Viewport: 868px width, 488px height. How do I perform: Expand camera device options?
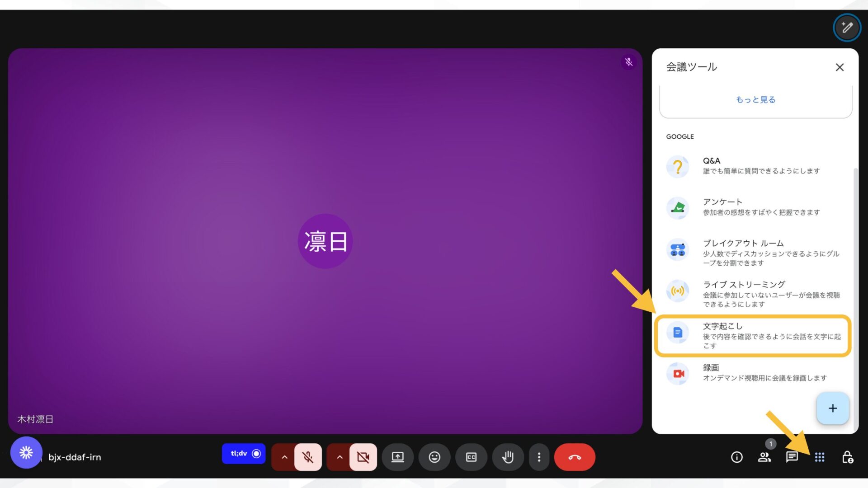pyautogui.click(x=340, y=457)
